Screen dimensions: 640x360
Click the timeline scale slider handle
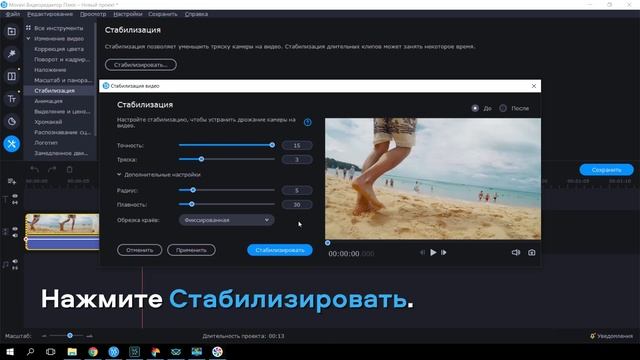(70, 336)
